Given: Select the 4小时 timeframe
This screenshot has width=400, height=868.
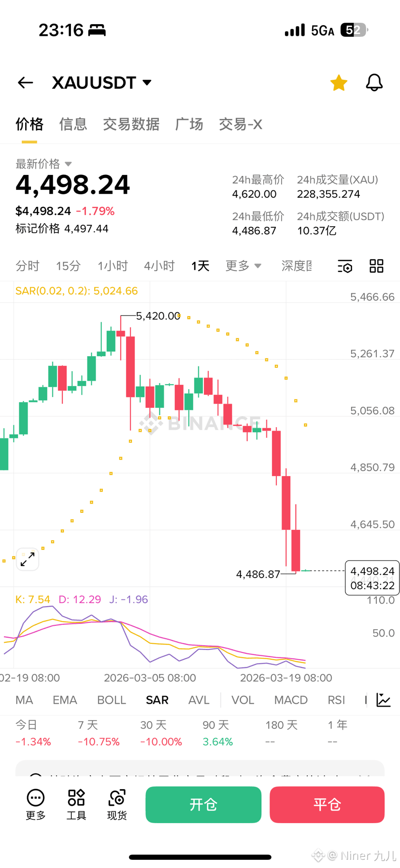Looking at the screenshot, I should pos(159,266).
